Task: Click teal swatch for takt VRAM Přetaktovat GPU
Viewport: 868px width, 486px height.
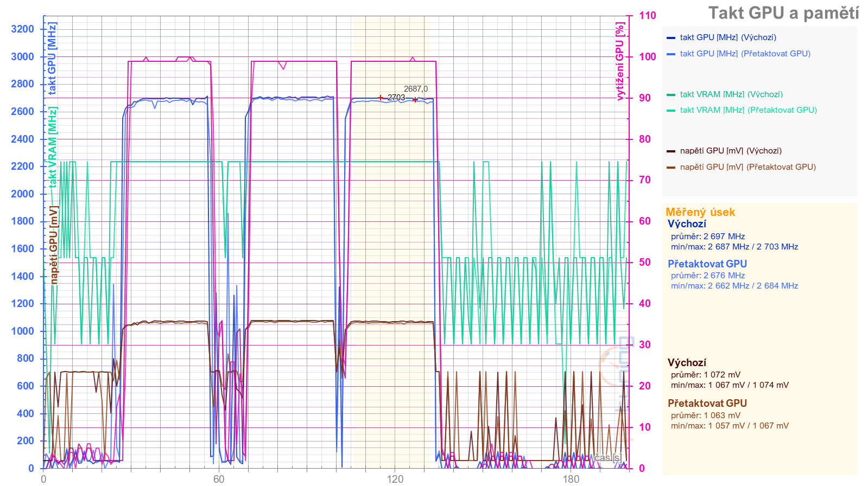Action: point(671,111)
